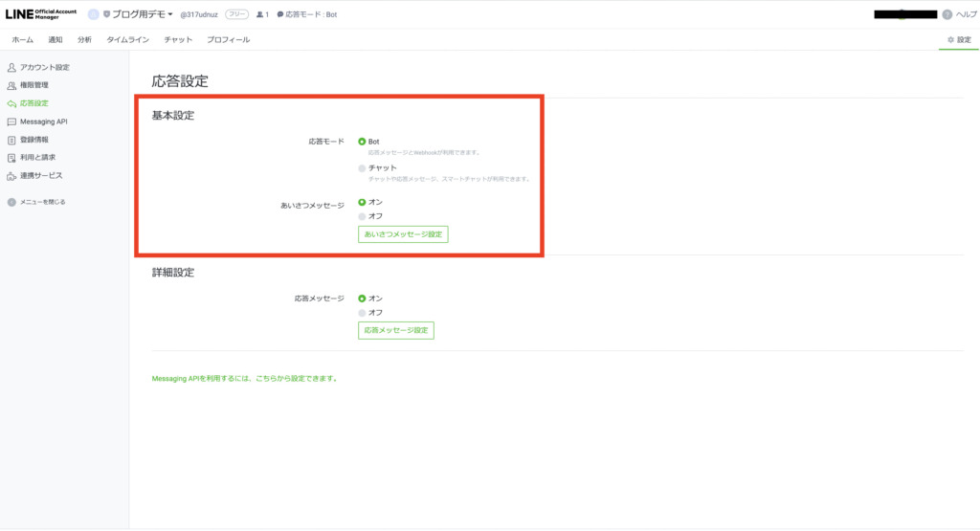Image resolution: width=980 pixels, height=531 pixels.
Task: Open the 分析 tab
Action: point(84,40)
